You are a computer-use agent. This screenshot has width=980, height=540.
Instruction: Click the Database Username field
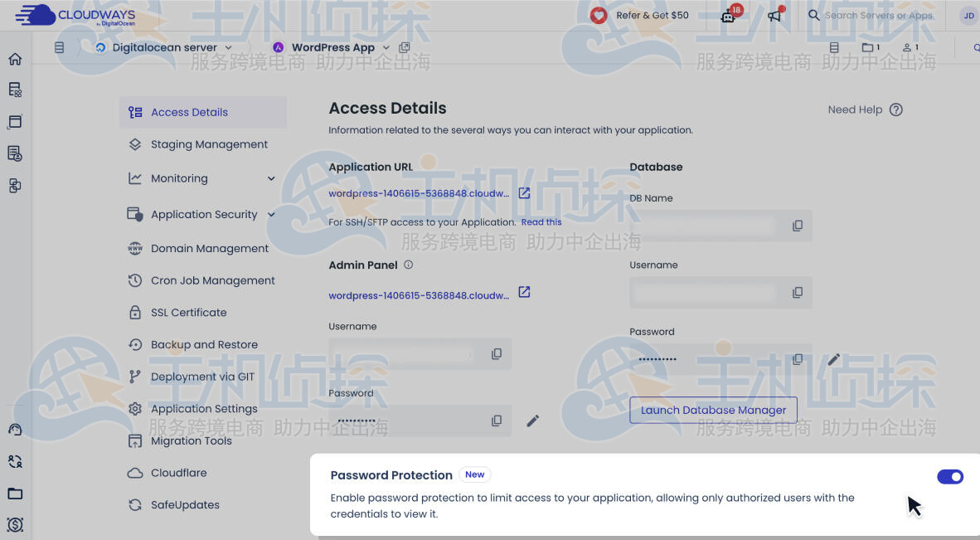point(720,293)
